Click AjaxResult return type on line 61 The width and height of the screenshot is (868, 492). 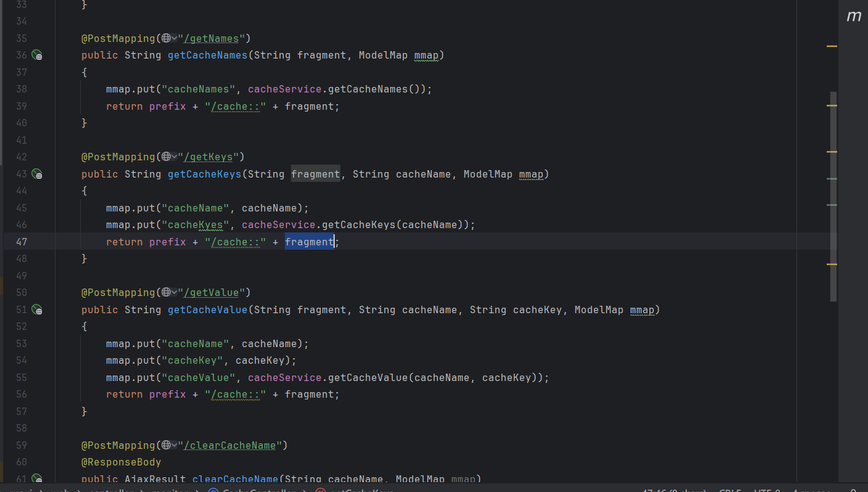pyautogui.click(x=155, y=479)
